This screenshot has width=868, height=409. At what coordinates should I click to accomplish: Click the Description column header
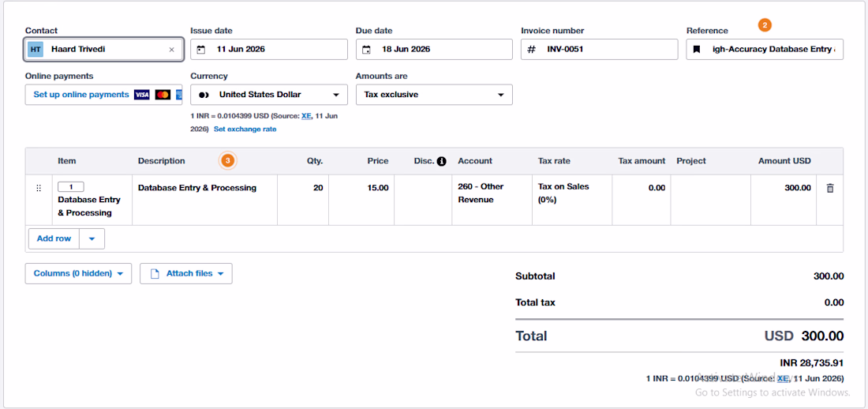[x=162, y=161]
